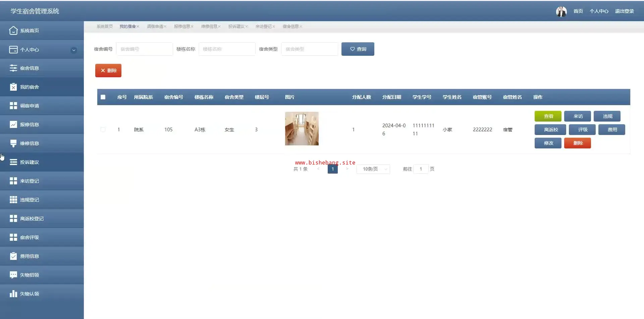
Task: Click 首页 link in header
Action: pyautogui.click(x=578, y=11)
